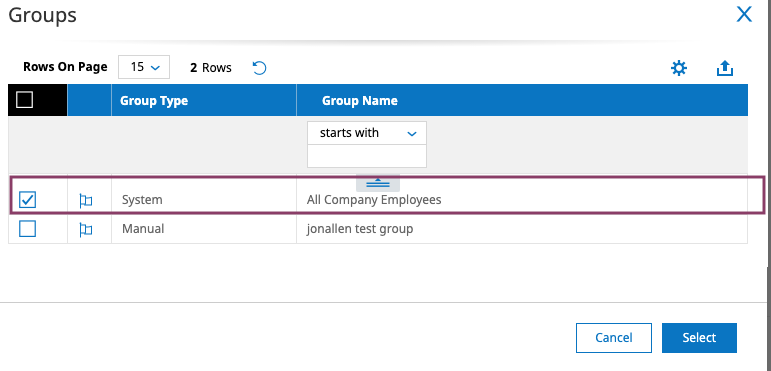771x371 pixels.
Task: Click the flag icon for the System row
Action: click(x=86, y=200)
